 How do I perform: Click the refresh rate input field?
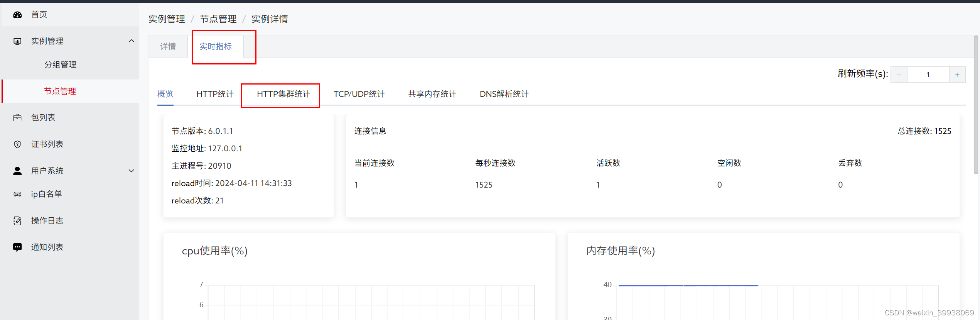pos(928,75)
